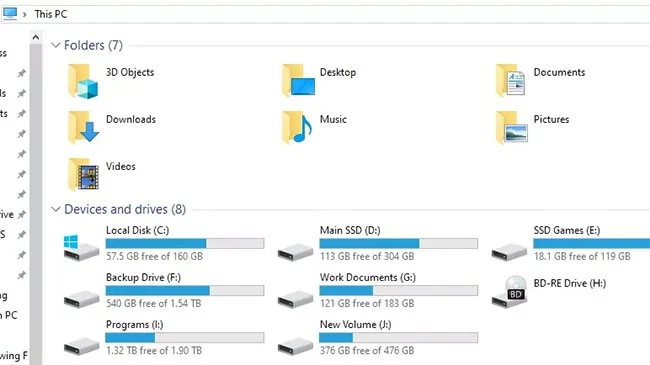Collapse the Devices and drives (8) chevron
Viewport: 650px width, 365px height.
[x=56, y=209]
